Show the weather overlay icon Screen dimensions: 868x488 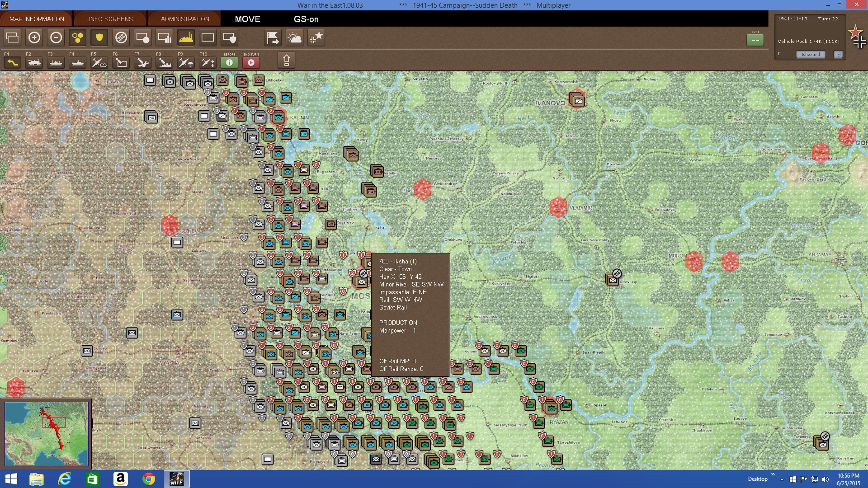point(294,38)
